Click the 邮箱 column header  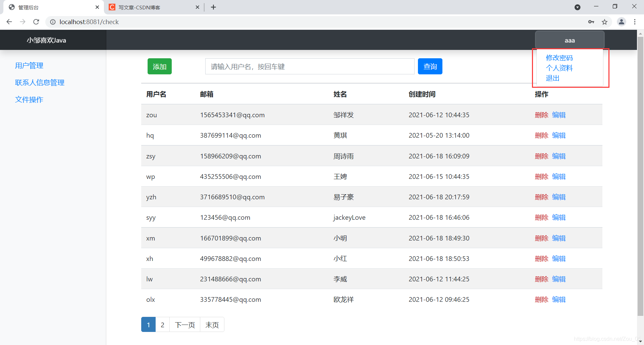(x=207, y=94)
